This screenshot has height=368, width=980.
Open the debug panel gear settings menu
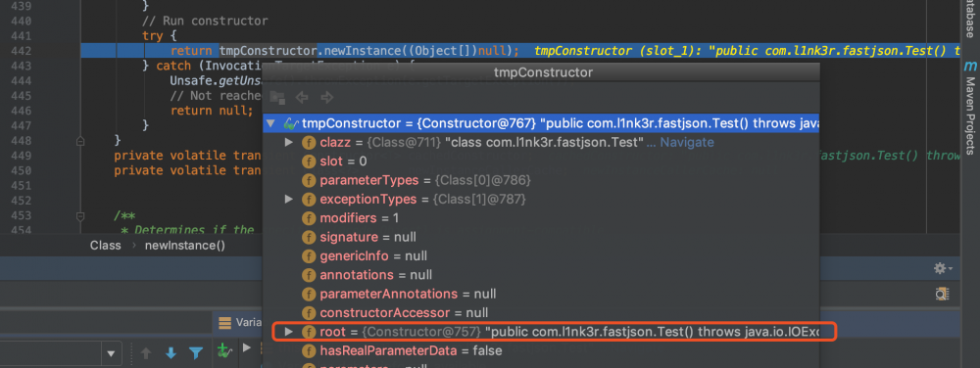point(943,268)
